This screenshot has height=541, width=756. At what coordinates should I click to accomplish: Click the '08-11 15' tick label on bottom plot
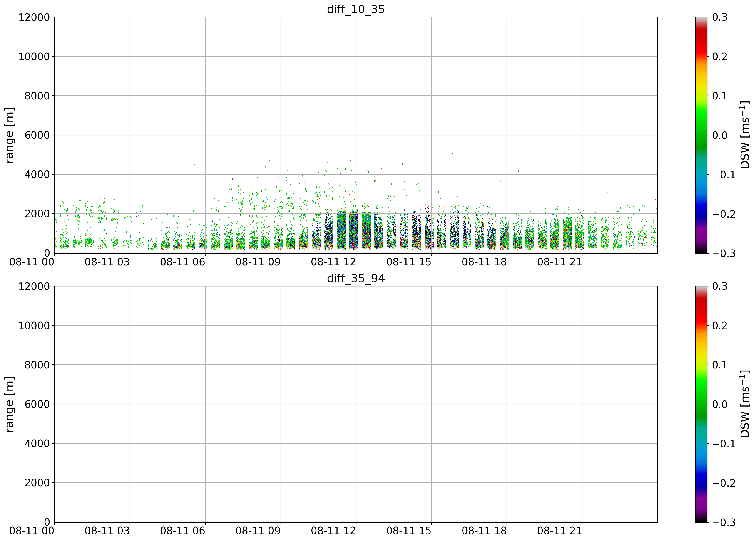coord(409,531)
